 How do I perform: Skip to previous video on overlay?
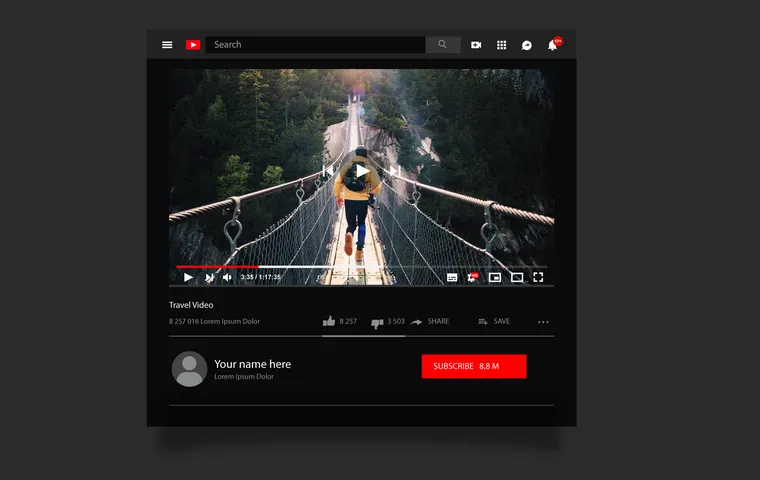point(328,171)
